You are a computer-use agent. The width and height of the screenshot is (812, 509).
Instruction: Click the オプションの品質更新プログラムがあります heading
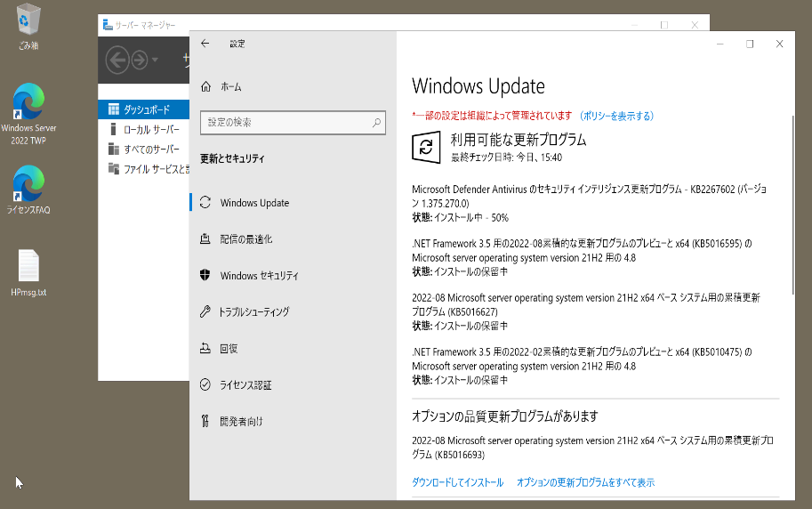[x=505, y=416]
